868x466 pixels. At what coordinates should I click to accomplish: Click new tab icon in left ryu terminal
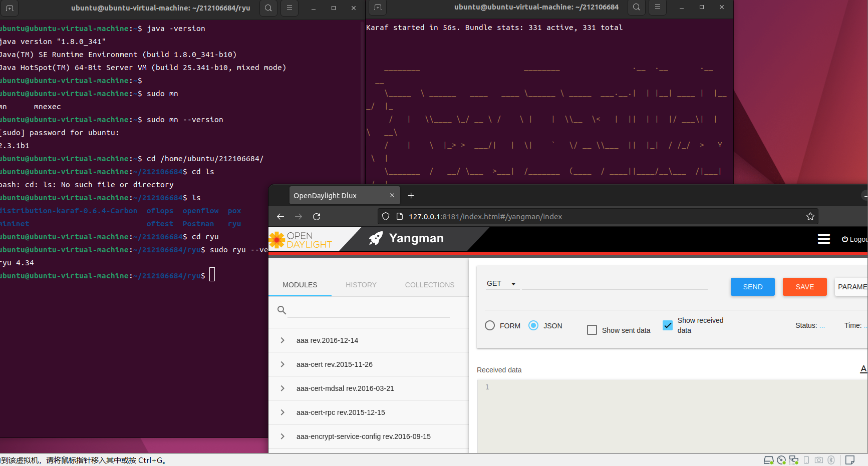(x=10, y=8)
